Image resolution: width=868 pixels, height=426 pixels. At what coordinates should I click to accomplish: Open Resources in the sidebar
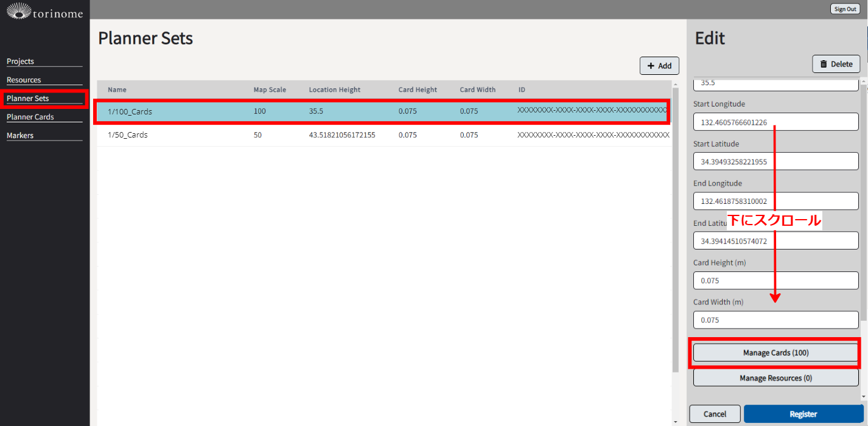[24, 80]
